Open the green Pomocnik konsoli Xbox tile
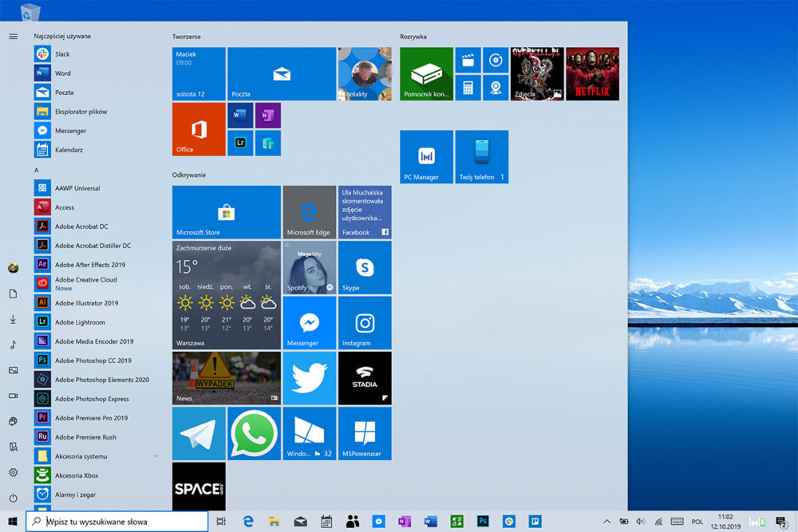 pyautogui.click(x=426, y=73)
